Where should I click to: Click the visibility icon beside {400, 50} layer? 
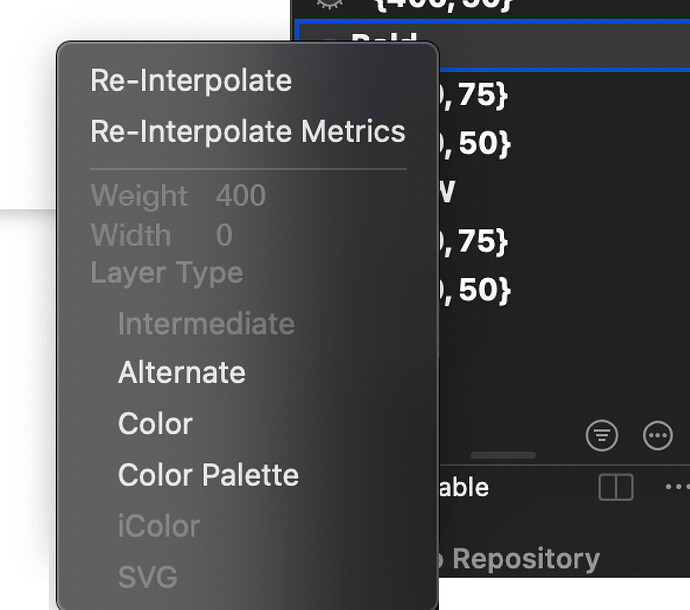point(328,5)
